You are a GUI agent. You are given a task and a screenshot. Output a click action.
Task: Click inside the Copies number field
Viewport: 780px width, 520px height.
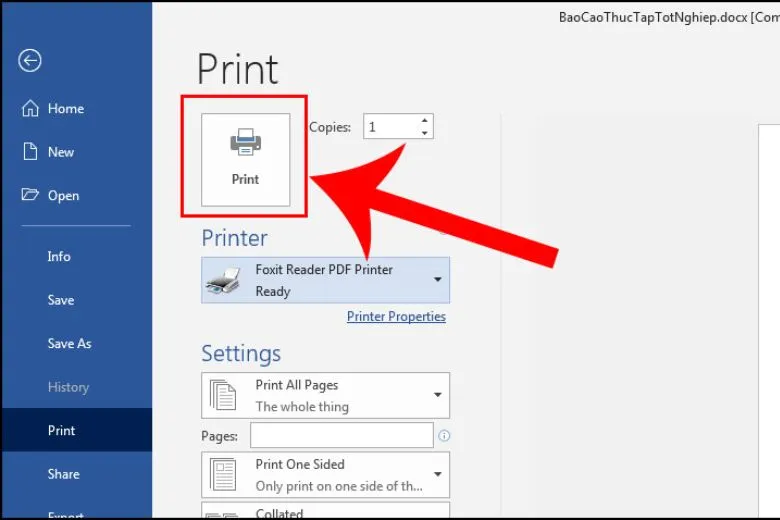click(391, 126)
